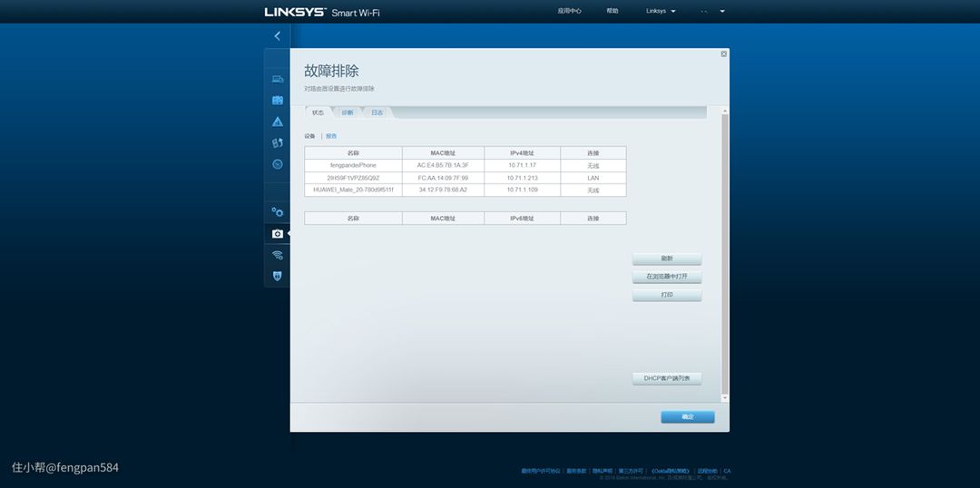Expand the rightmost account dropdown arrow
The width and height of the screenshot is (980, 488).
click(x=722, y=11)
